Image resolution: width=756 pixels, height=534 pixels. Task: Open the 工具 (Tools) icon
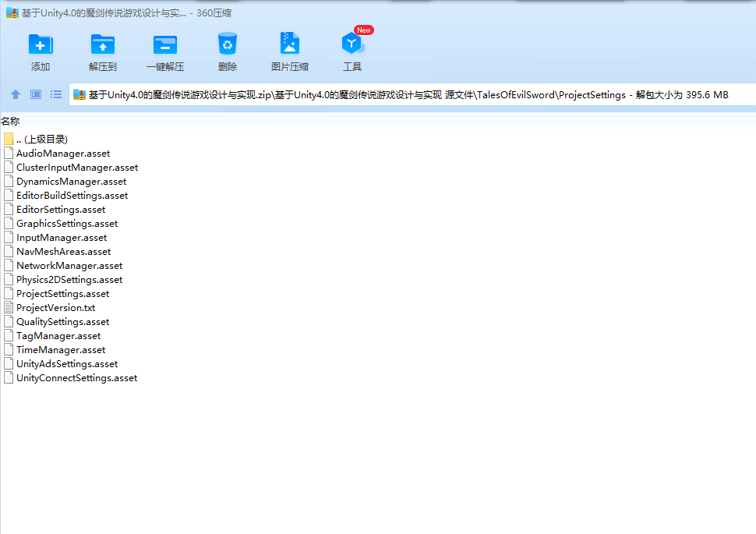(x=352, y=44)
